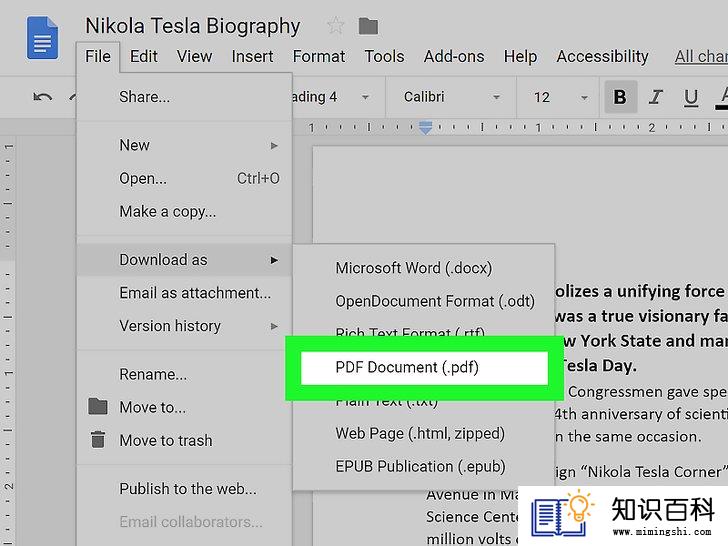Click the trash icon beside Move to trash
The height and width of the screenshot is (546, 728).
point(98,439)
